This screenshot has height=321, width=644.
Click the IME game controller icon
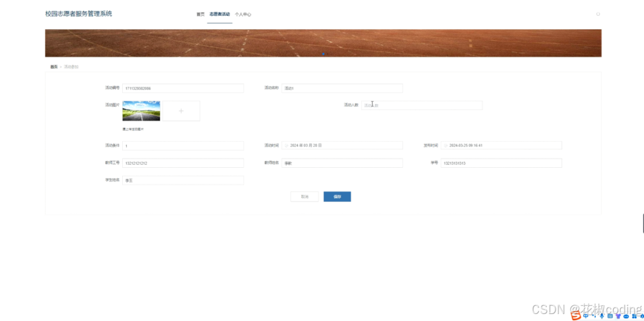click(627, 316)
